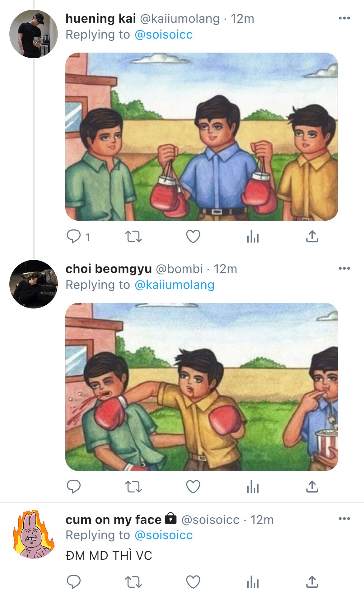Like the 'ĐM MD THÌ VC' tweet
Screen dimensions: 364x593
pyautogui.click(x=193, y=582)
